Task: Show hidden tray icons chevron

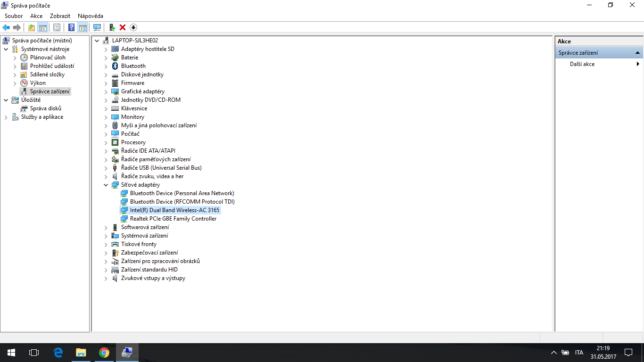Action: 554,353
